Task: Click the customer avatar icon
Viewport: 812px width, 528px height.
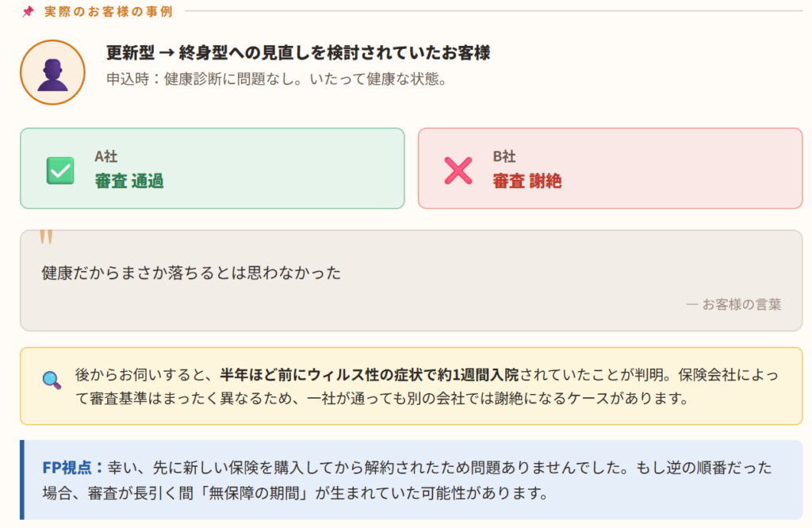Action: point(52,72)
